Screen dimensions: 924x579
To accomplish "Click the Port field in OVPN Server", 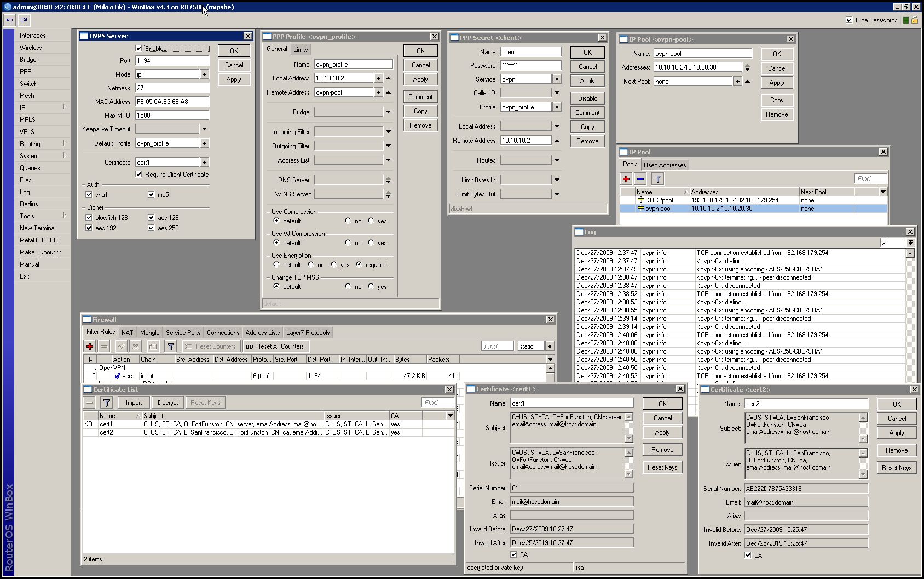I will click(172, 61).
